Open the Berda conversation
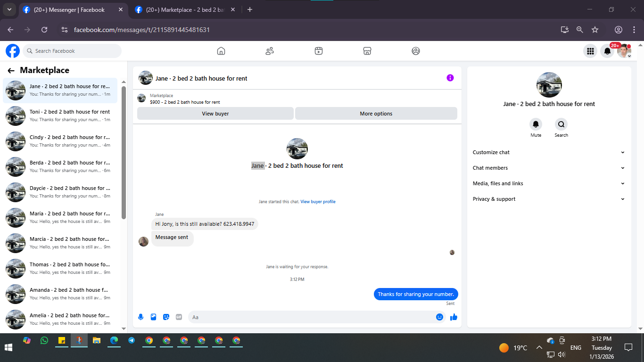This screenshot has width=644, height=362. 60,166
